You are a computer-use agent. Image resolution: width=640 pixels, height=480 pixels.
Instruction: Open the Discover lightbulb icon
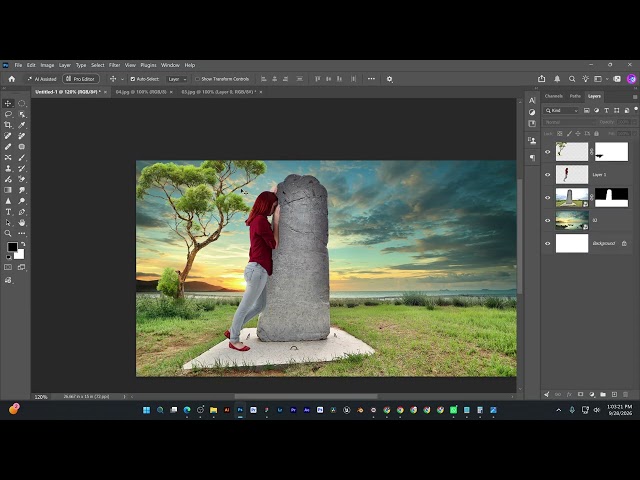point(586,79)
